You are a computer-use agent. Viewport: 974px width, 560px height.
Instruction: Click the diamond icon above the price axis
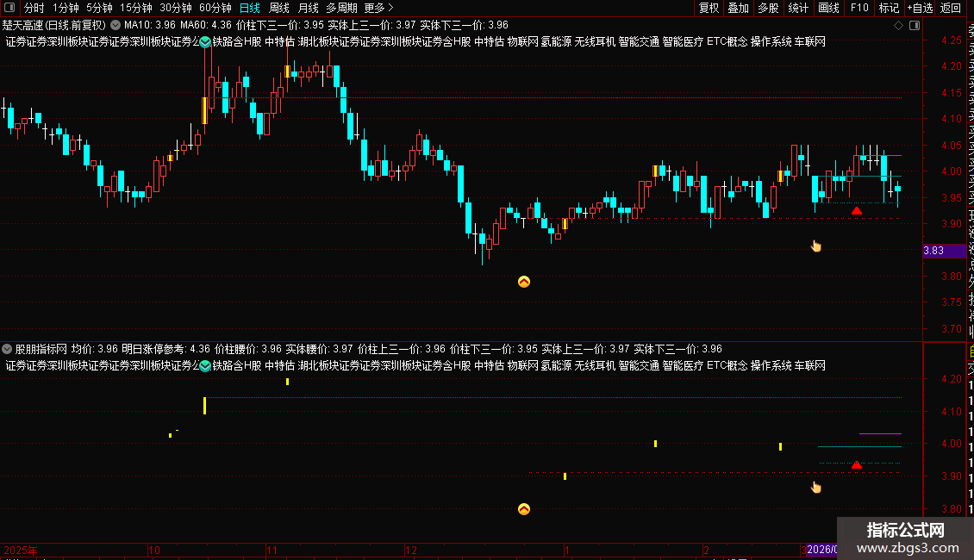coord(898,26)
